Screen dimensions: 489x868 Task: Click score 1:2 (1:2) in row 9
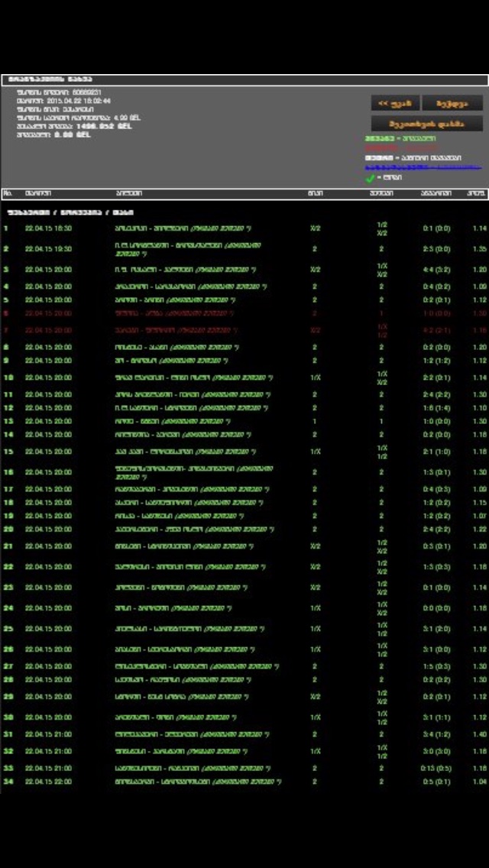436,361
